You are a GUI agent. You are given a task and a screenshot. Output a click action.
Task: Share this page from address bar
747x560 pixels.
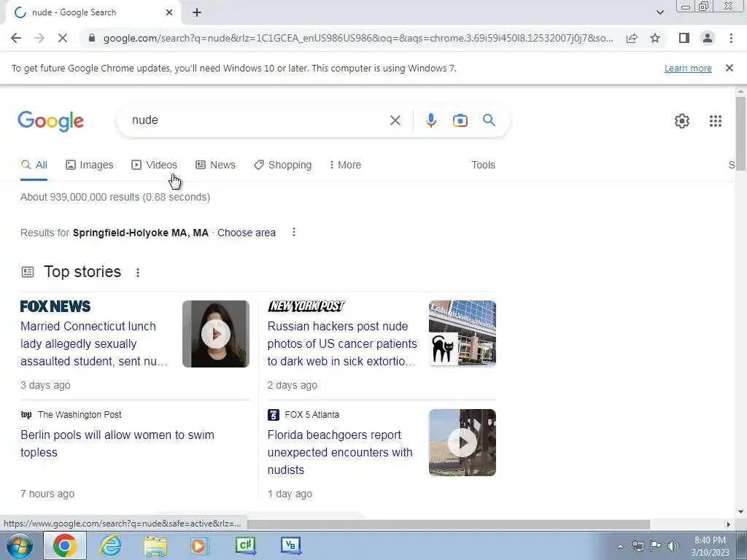point(632,38)
